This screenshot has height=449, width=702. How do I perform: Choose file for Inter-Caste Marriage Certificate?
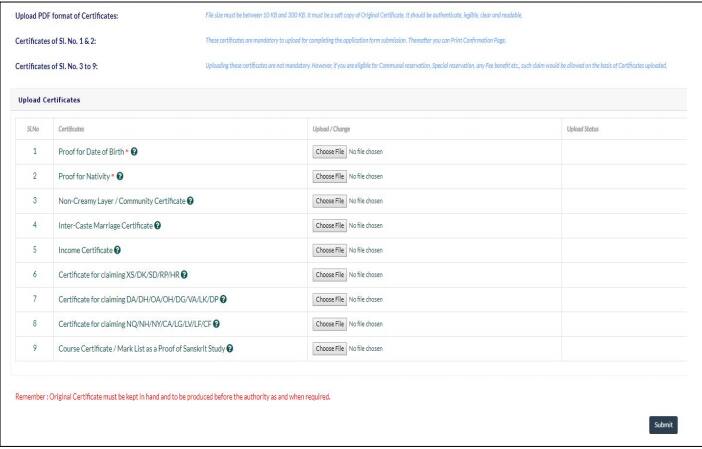tap(329, 225)
